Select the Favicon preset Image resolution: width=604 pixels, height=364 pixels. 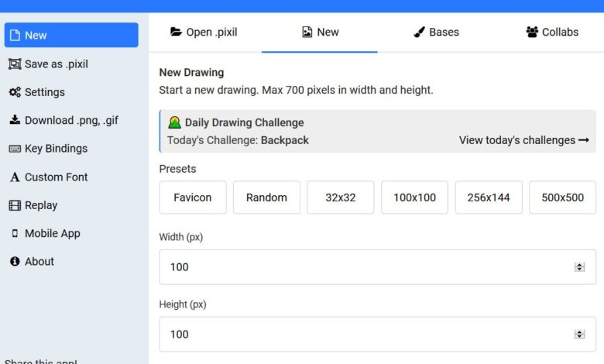[x=193, y=197]
